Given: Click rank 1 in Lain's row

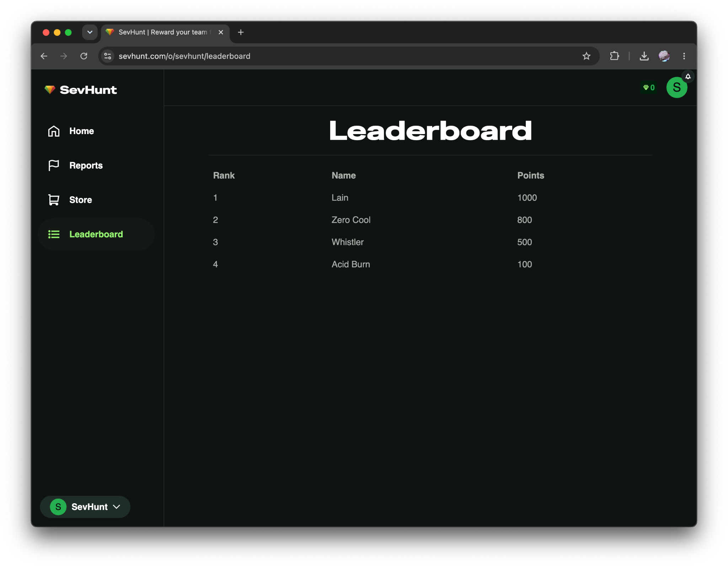Looking at the screenshot, I should [x=215, y=198].
